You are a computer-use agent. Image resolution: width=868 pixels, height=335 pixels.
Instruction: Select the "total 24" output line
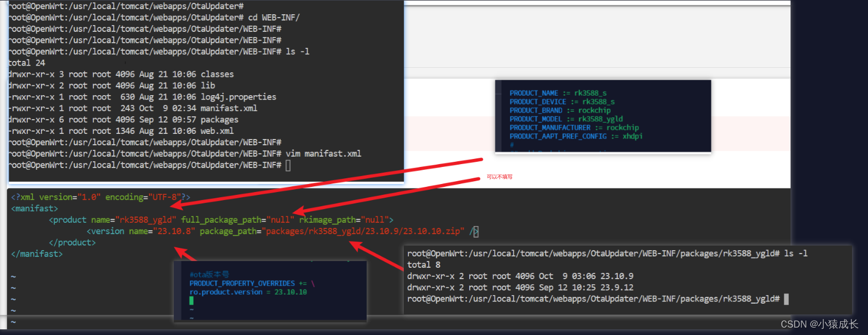(x=27, y=63)
